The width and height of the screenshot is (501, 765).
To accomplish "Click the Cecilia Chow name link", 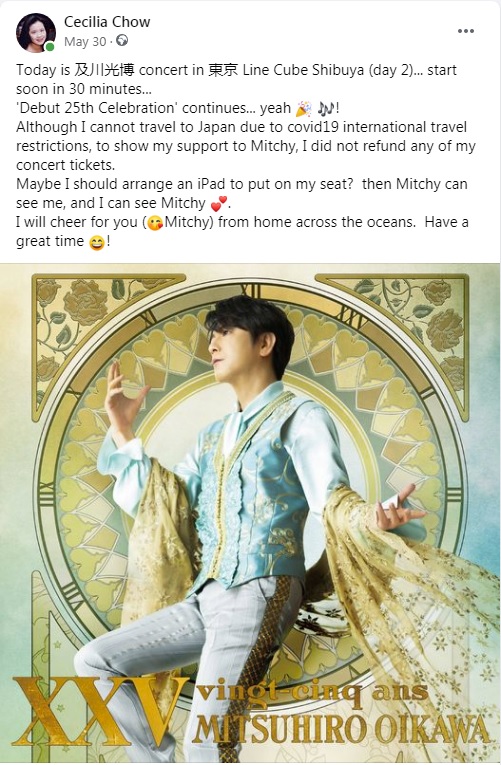I will (x=107, y=22).
